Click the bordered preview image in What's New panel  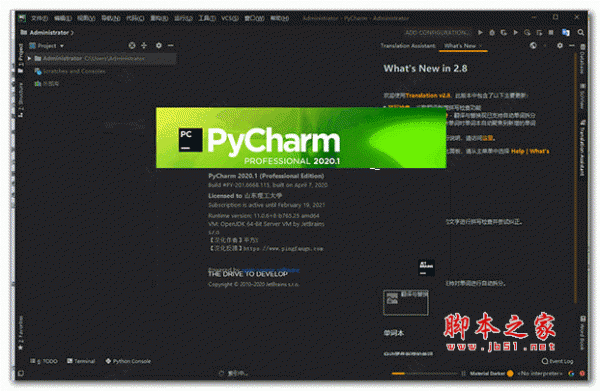[406, 303]
